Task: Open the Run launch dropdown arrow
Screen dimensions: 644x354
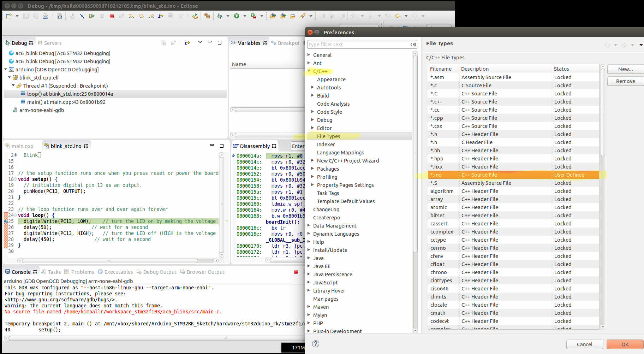Action: click(245, 16)
